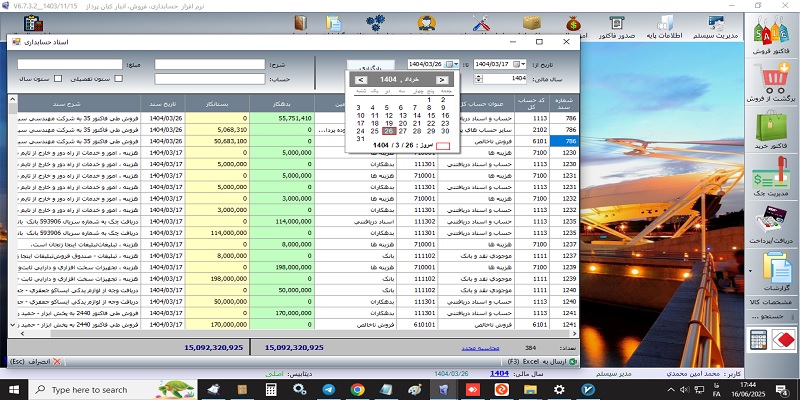This screenshot has width=800, height=400.
Task: Open the taskbar Settings gear icon
Action: pos(559,390)
